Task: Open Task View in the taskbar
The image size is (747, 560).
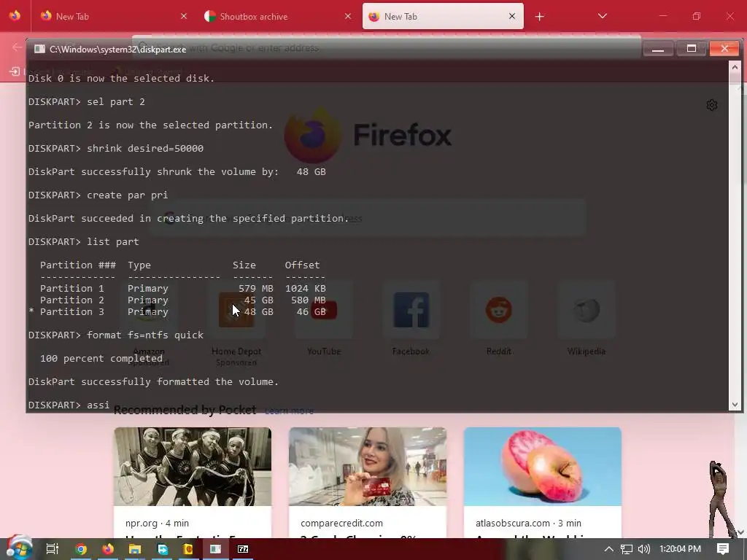Action: tap(52, 549)
